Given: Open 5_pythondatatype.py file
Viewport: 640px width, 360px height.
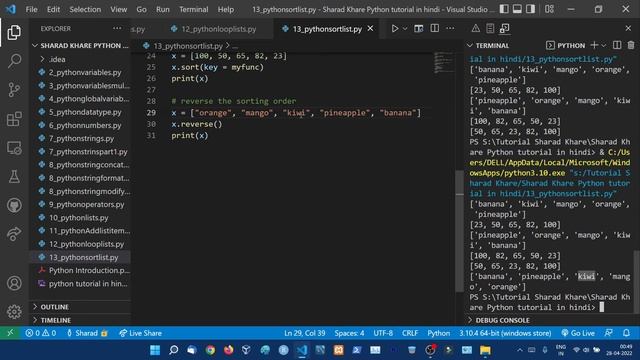Looking at the screenshot, I should pyautogui.click(x=80, y=112).
